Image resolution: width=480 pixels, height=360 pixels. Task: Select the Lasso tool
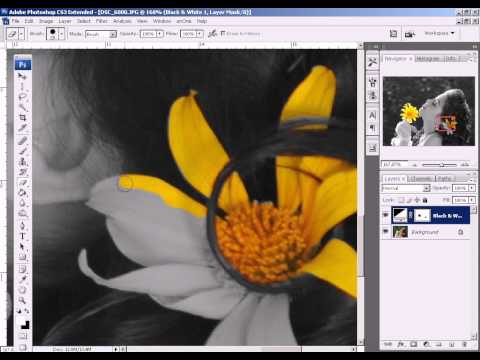22,97
